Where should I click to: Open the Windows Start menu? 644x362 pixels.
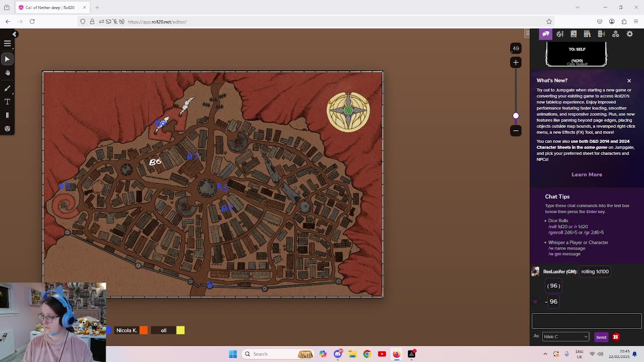click(233, 354)
